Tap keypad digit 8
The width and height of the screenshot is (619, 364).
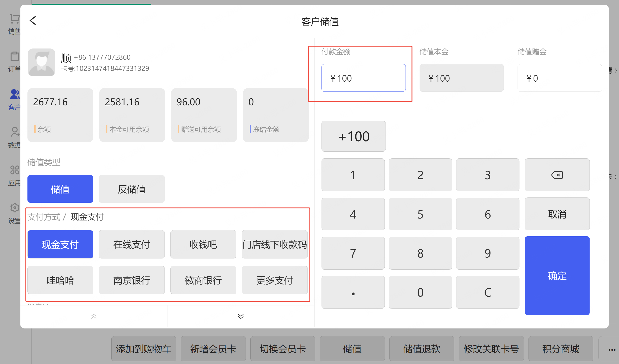pos(420,253)
